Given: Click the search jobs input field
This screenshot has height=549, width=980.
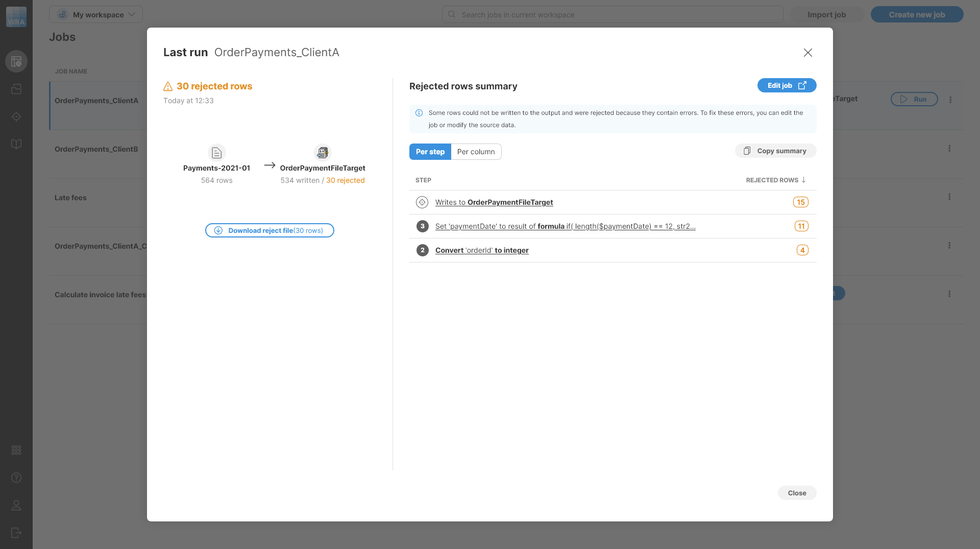Looking at the screenshot, I should point(612,14).
